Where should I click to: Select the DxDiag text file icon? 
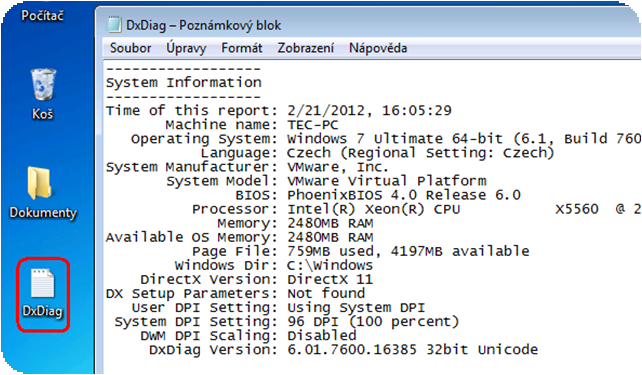pyautogui.click(x=43, y=294)
